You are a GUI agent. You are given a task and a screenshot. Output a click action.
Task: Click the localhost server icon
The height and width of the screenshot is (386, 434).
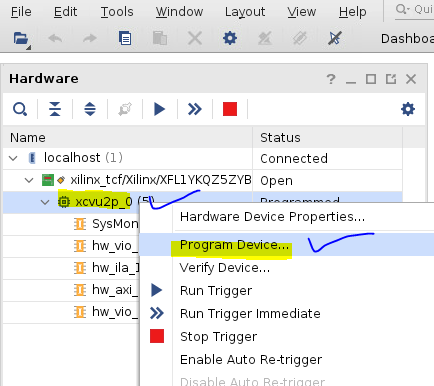pos(32,158)
